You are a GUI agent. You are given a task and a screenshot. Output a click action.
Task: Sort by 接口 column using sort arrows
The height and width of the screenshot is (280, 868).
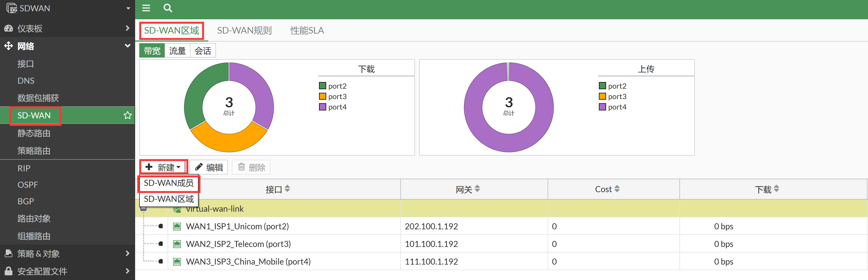[x=287, y=189]
